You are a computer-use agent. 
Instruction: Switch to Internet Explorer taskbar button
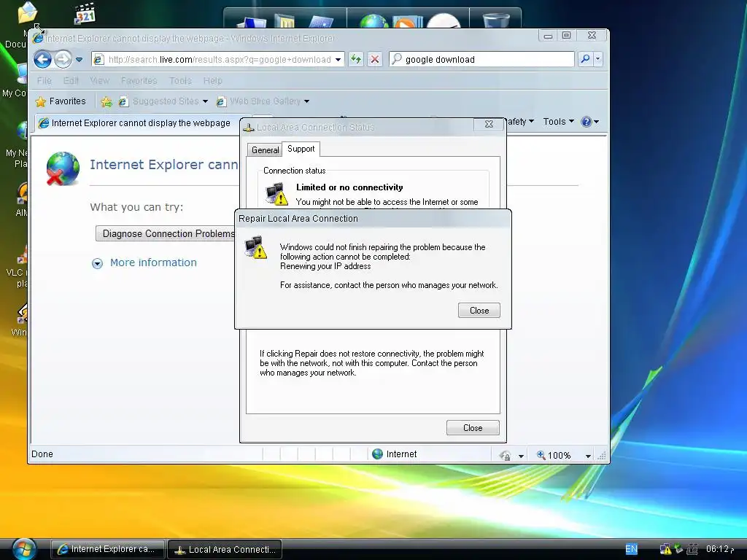pos(108,549)
